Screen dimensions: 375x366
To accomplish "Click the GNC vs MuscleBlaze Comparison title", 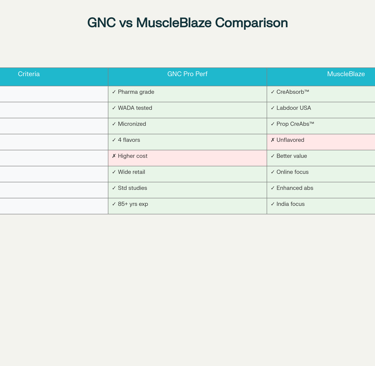I will 187,23.
